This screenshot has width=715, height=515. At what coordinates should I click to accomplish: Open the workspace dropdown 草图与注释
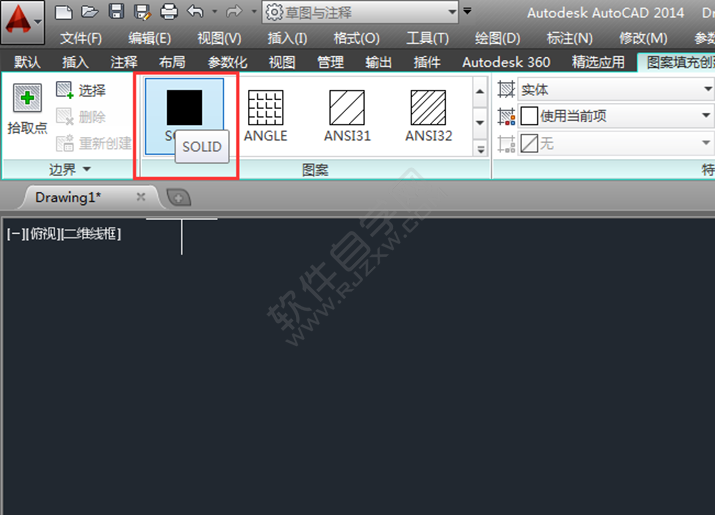pyautogui.click(x=360, y=12)
